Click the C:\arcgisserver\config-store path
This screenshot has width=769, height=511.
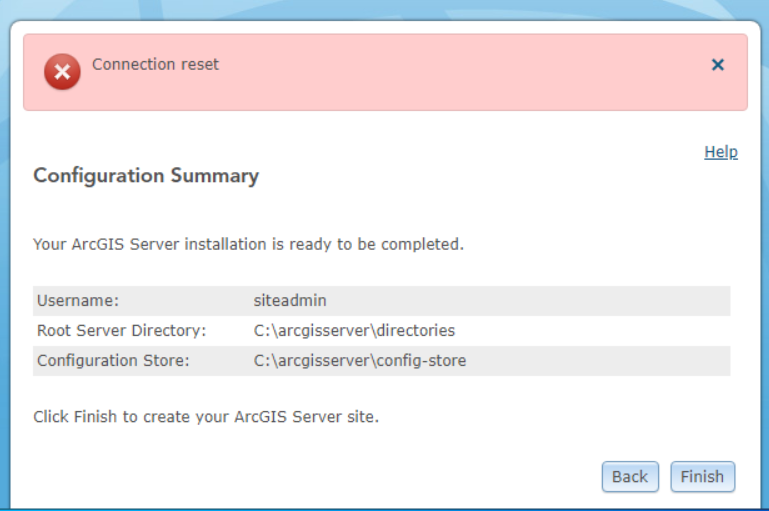[x=360, y=360]
